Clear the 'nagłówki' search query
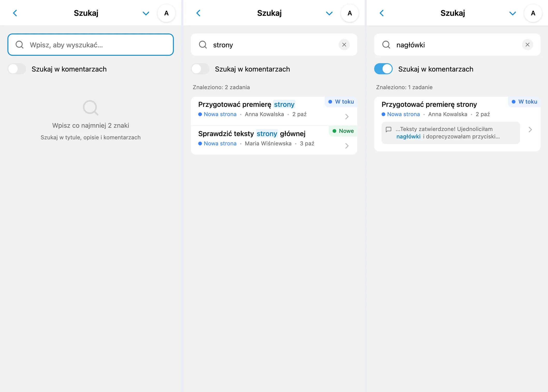Image resolution: width=548 pixels, height=392 pixels. [x=527, y=45]
